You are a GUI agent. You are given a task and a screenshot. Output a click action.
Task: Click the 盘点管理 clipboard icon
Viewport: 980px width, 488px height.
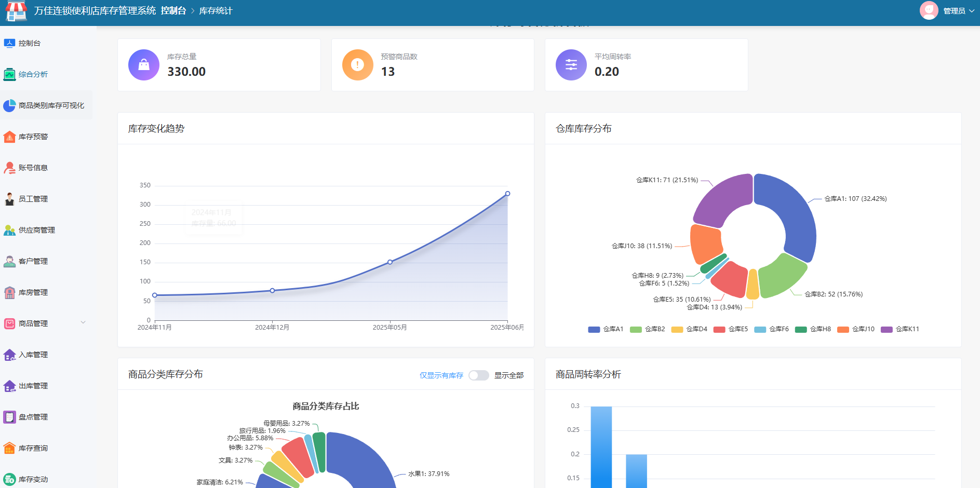(9, 417)
